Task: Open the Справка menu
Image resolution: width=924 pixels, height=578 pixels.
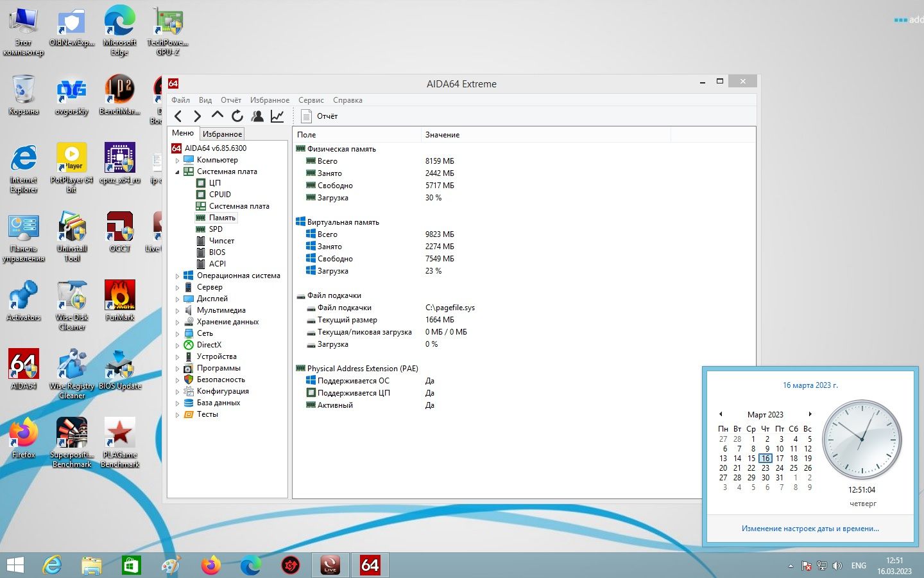Action: click(348, 100)
